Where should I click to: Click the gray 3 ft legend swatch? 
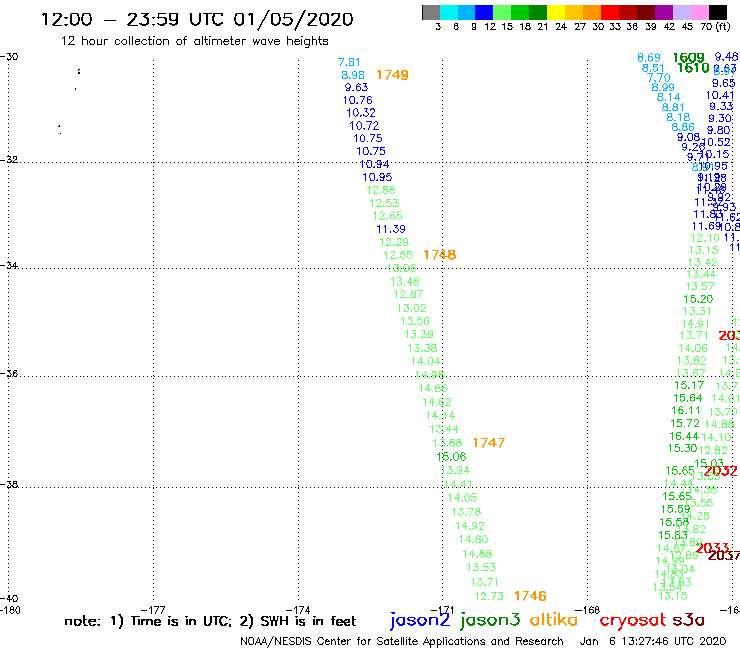[x=431, y=12]
